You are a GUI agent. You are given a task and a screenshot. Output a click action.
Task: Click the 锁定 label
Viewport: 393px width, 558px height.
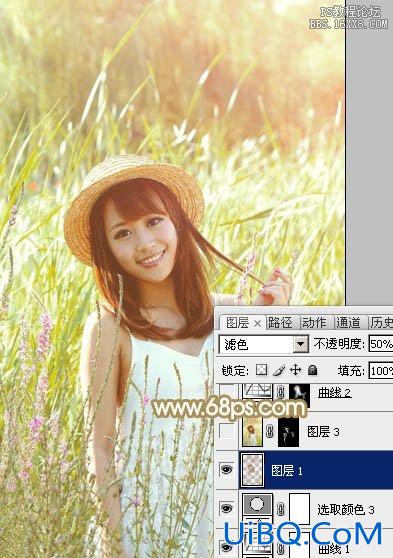(235, 371)
